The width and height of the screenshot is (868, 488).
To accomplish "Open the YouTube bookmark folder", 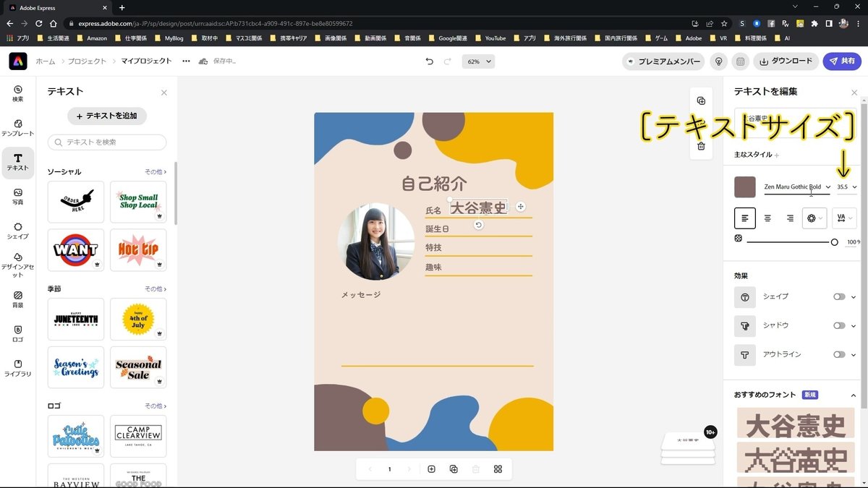I will (490, 38).
